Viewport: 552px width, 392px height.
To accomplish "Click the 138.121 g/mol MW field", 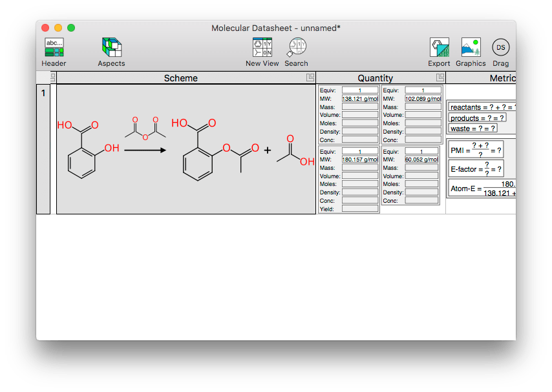I will point(359,99).
